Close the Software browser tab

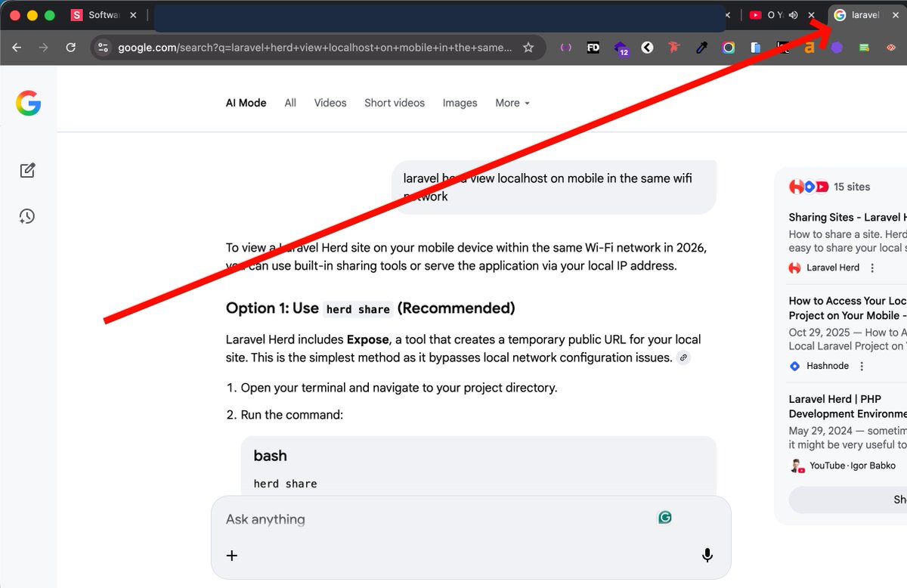(x=133, y=15)
